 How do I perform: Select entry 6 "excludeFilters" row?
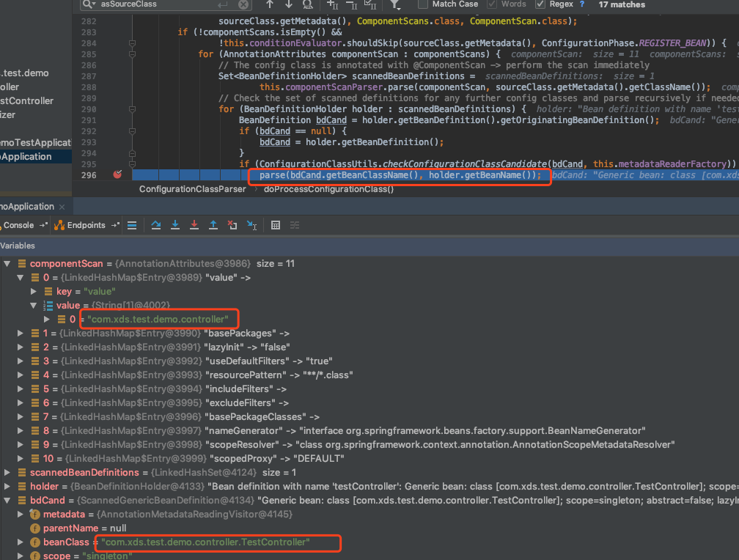369,403
